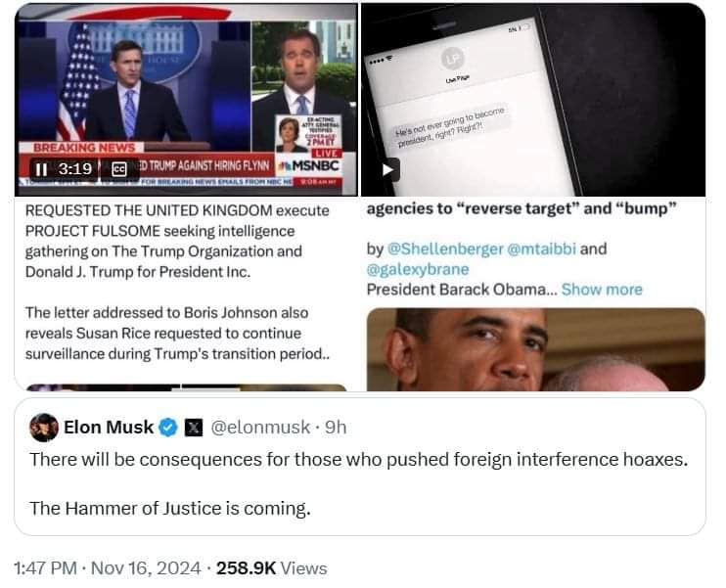View the 258.9K Views analytics
726x588 pixels.
click(272, 568)
